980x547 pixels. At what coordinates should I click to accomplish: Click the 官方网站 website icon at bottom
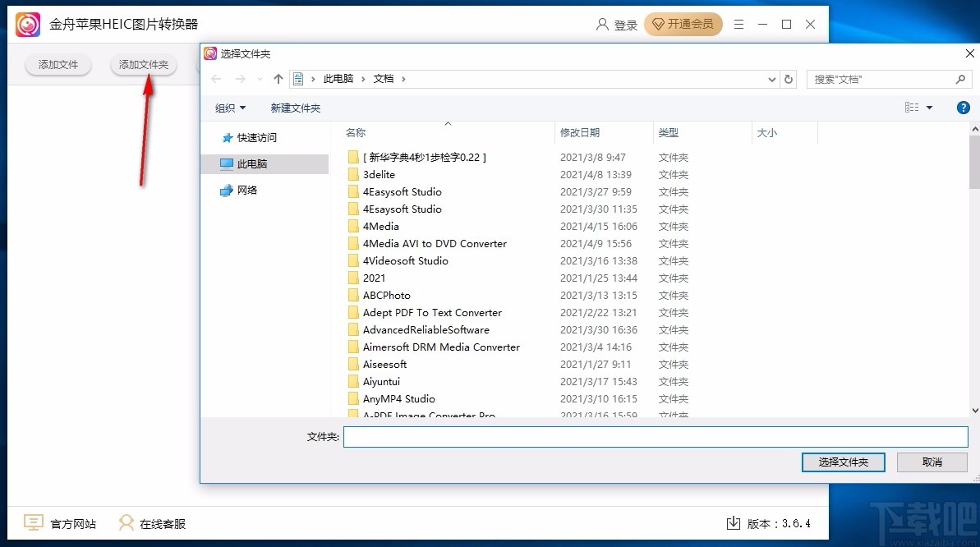pos(31,522)
